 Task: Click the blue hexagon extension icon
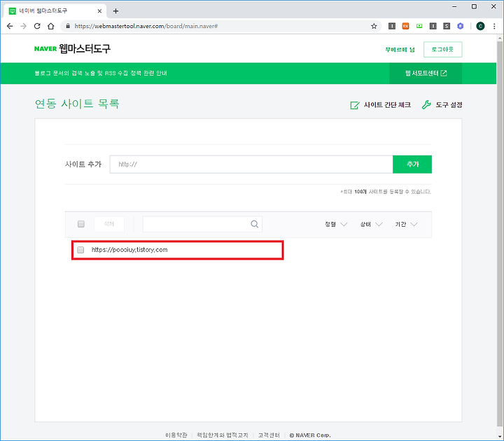pos(461,26)
